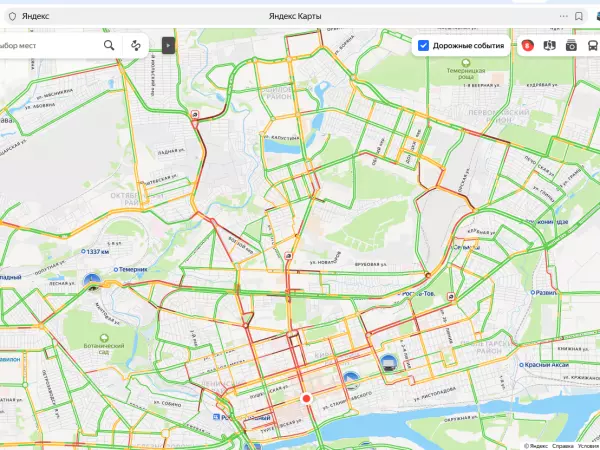Toggle the road cameras layer icon

571,46
